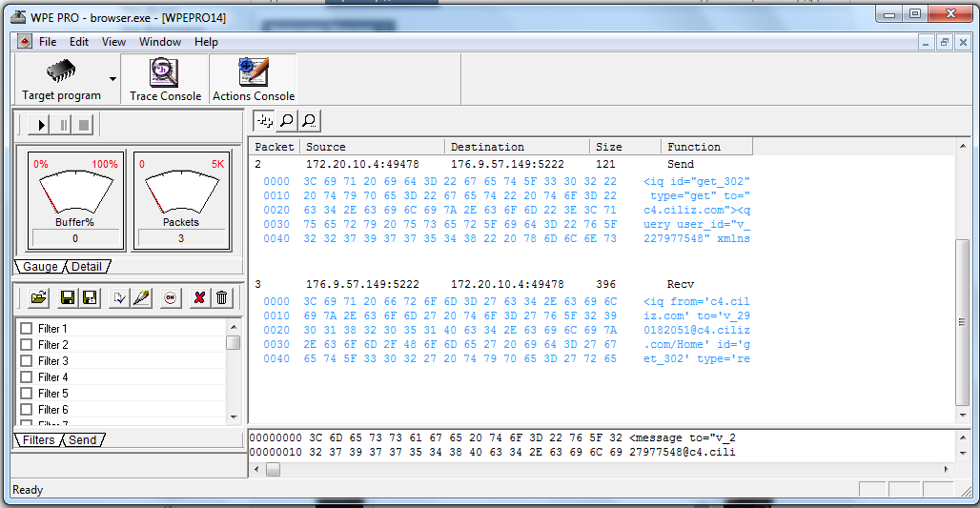Click hex pane scroll-left arrow
Image resolution: width=980 pixels, height=508 pixels.
click(256, 469)
